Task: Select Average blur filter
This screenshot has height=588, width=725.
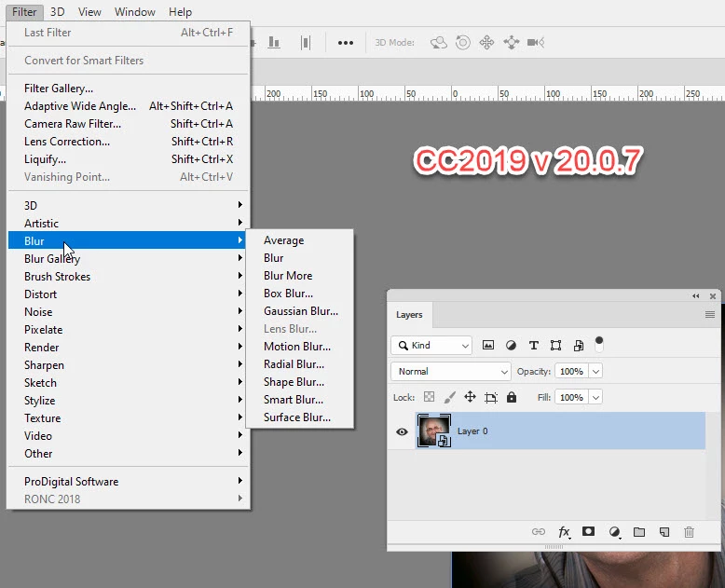Action: pyautogui.click(x=301, y=240)
